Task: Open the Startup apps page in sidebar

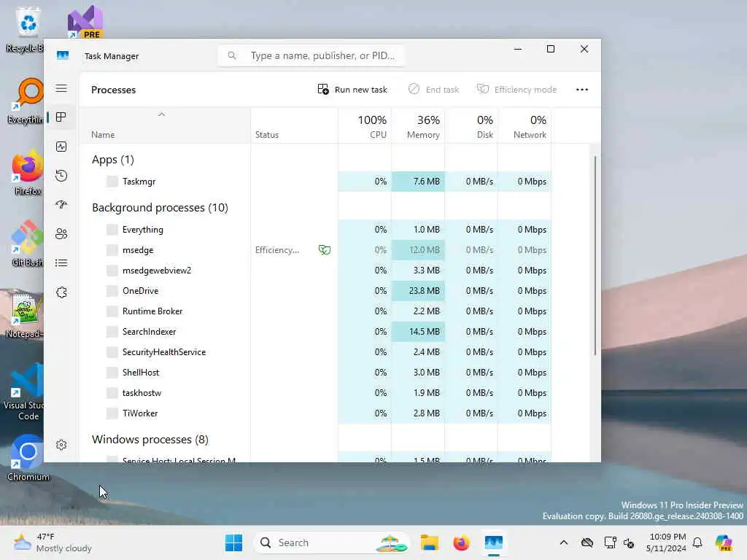Action: pyautogui.click(x=61, y=205)
